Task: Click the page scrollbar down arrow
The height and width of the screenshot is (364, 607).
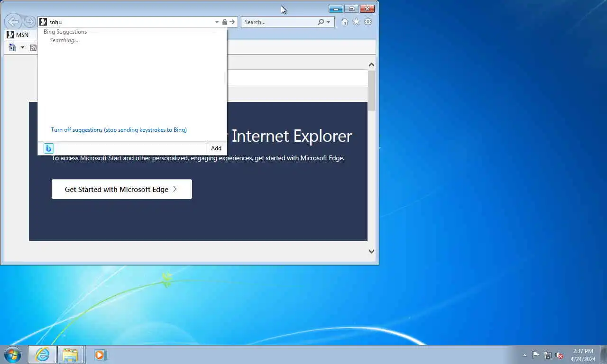Action: (x=371, y=252)
